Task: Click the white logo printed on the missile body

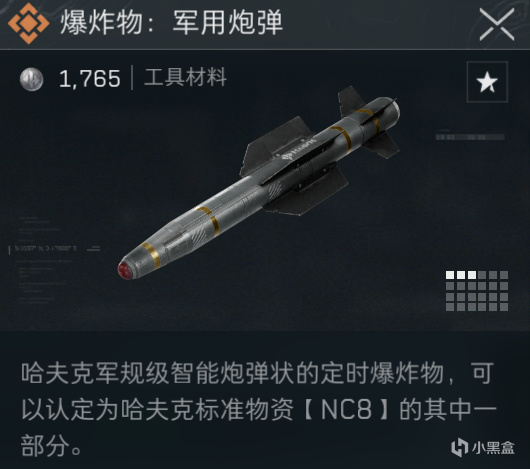Action: [x=299, y=149]
